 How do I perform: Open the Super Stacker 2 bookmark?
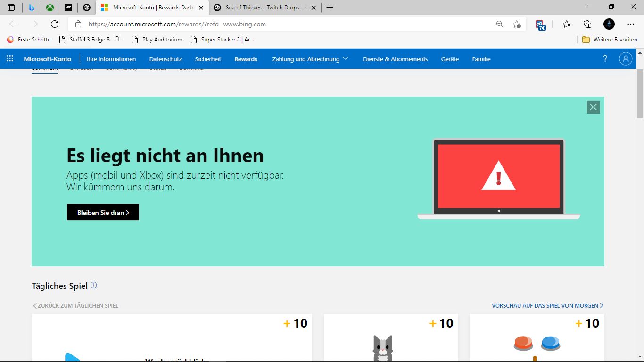tap(223, 40)
